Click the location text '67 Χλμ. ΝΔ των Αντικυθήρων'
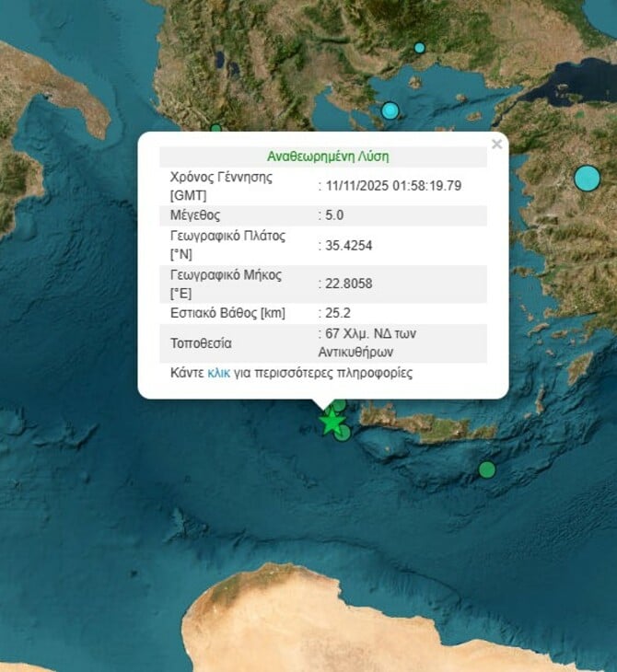This screenshot has height=672, width=617. click(367, 342)
